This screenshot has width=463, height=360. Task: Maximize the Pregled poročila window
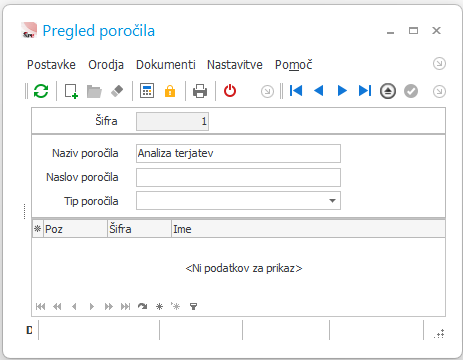[414, 31]
